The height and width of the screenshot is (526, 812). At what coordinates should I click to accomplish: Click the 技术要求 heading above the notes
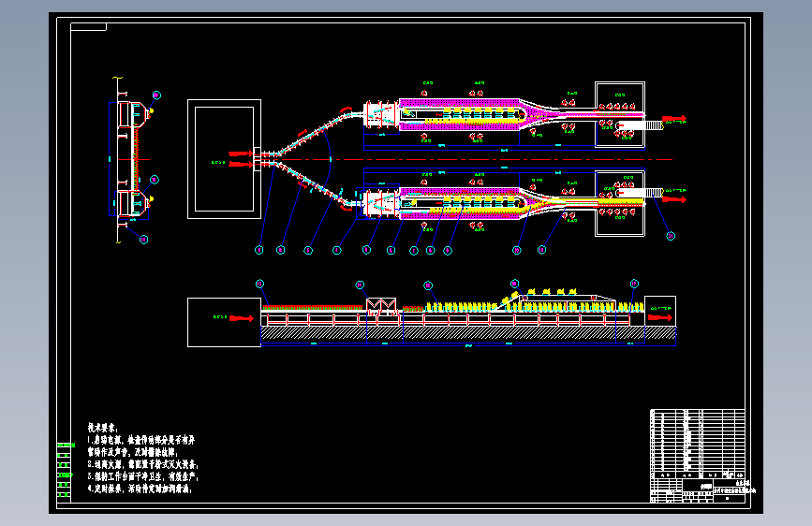pyautogui.click(x=102, y=428)
